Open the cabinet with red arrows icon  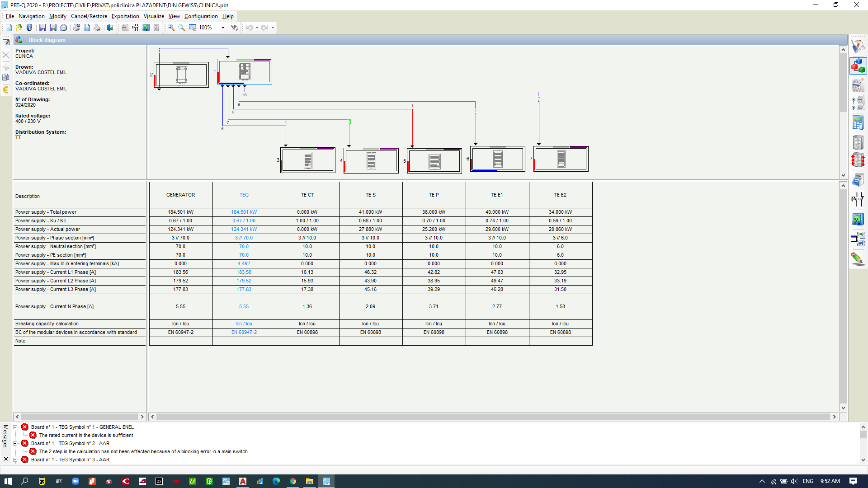coord(858,160)
